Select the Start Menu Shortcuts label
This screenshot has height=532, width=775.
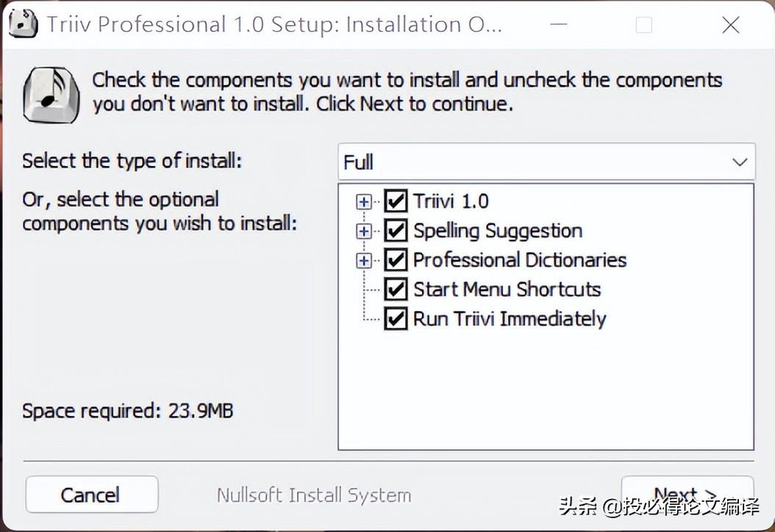507,290
